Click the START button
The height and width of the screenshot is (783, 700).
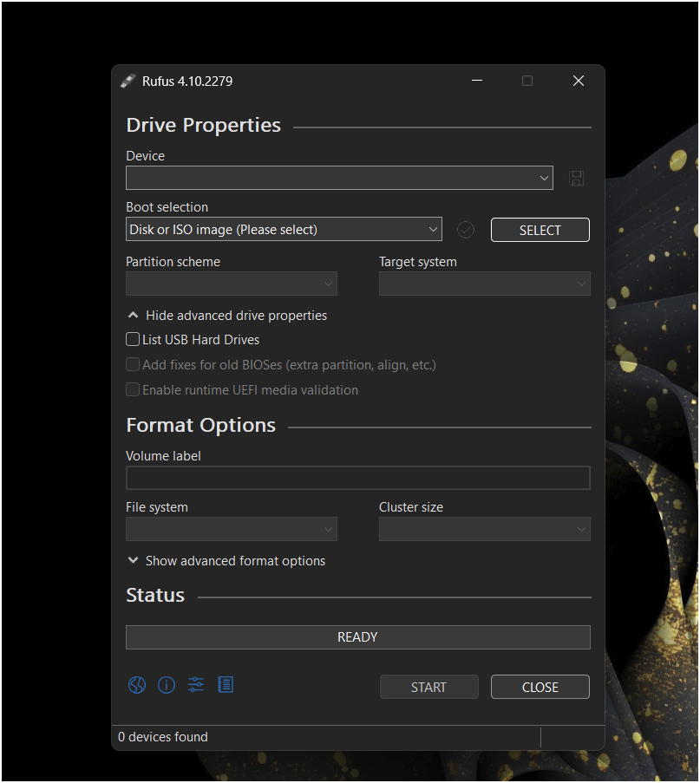point(429,687)
